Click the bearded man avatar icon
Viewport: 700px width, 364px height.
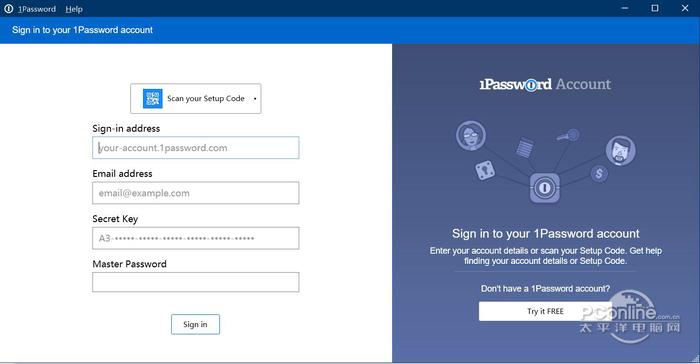point(621,151)
